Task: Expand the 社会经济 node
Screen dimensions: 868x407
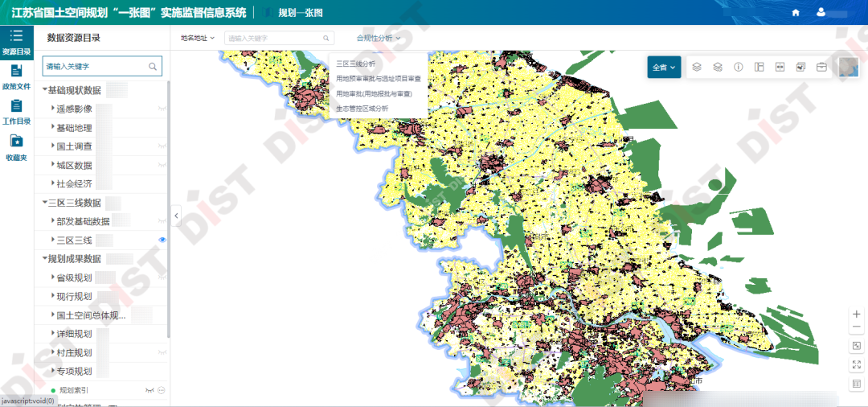Action: pyautogui.click(x=53, y=183)
